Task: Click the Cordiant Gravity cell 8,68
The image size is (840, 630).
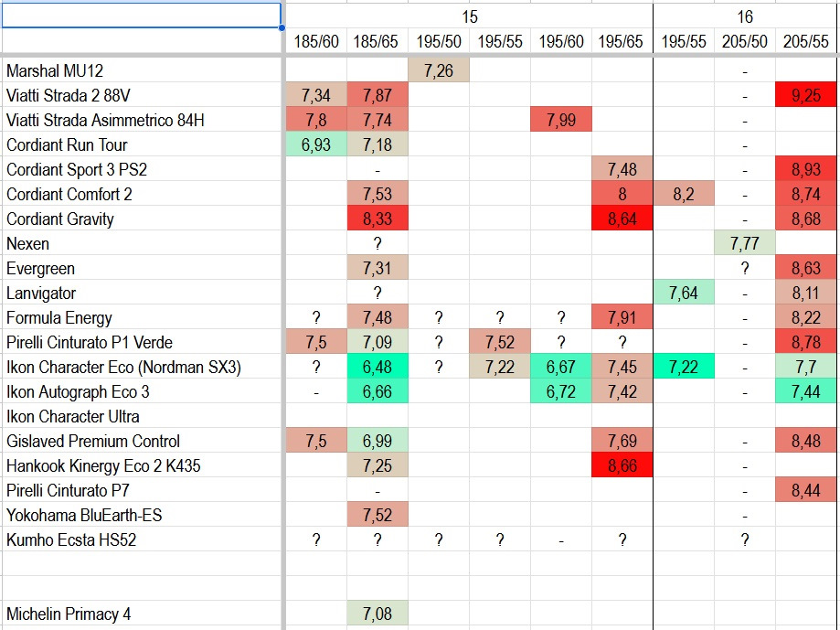Action: pyautogui.click(x=805, y=218)
